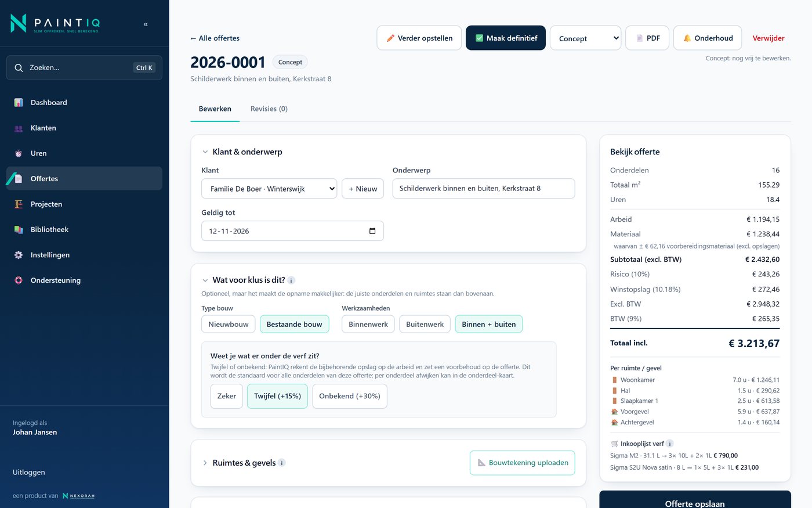Image resolution: width=812 pixels, height=508 pixels.
Task: Click the PaintIQ logo in sidebar
Action: (55, 23)
